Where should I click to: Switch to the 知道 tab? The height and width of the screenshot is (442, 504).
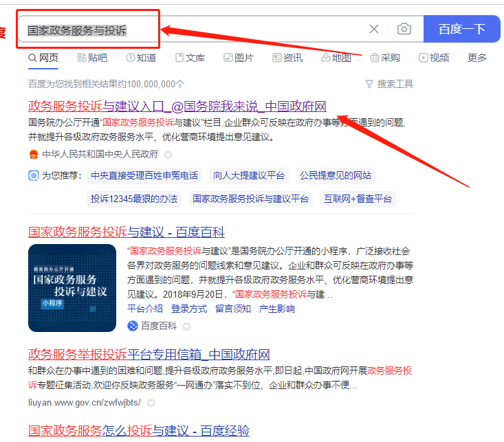(x=140, y=58)
